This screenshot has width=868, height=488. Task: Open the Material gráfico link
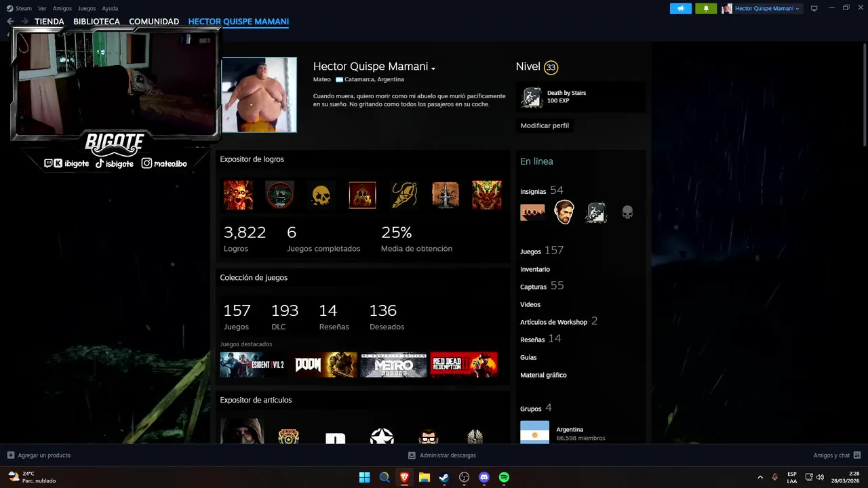[x=543, y=375]
